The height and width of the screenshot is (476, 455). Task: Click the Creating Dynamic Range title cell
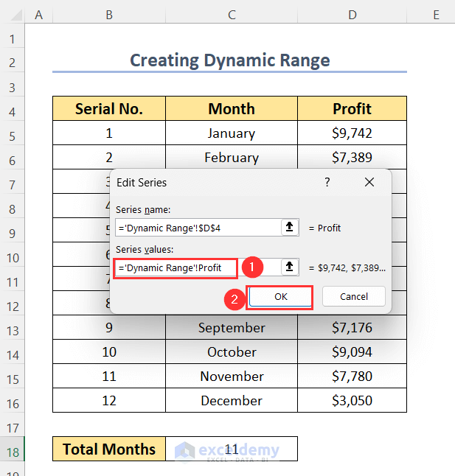pyautogui.click(x=229, y=60)
